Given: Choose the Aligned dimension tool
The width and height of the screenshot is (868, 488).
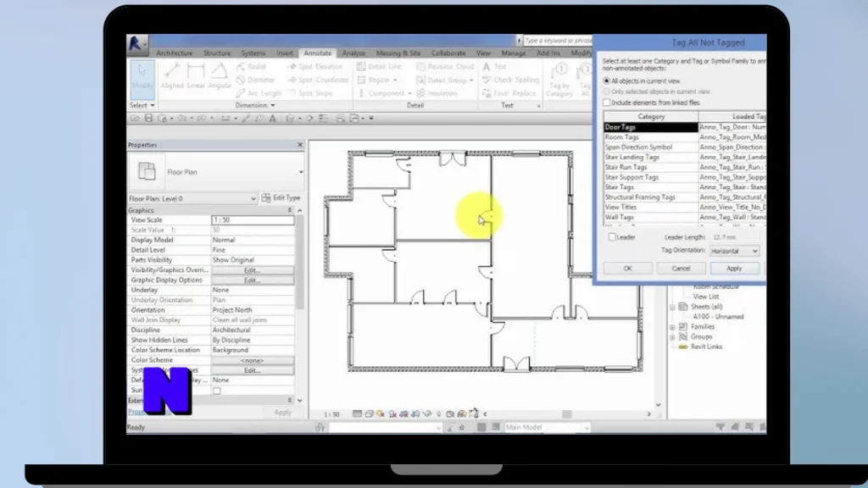Looking at the screenshot, I should pos(171,76).
